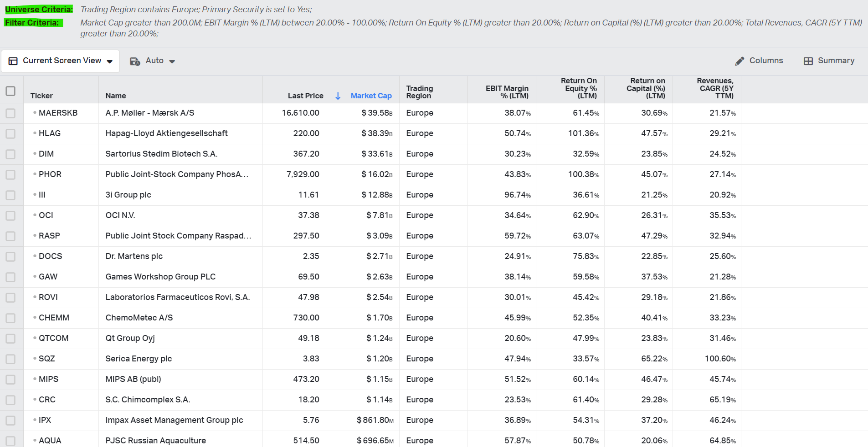Open the HLAG ticker
Viewport: 868px width, 447px height.
(x=50, y=133)
